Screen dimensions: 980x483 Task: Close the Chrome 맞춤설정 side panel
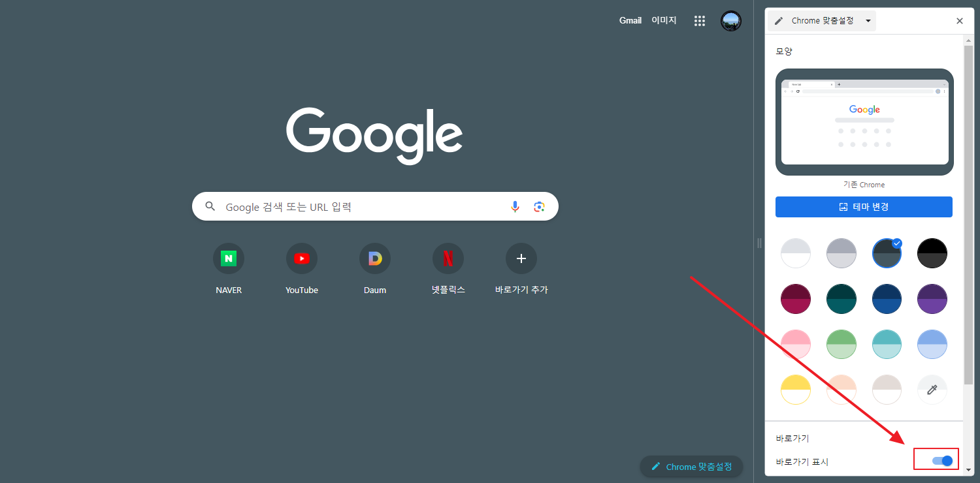pos(960,21)
